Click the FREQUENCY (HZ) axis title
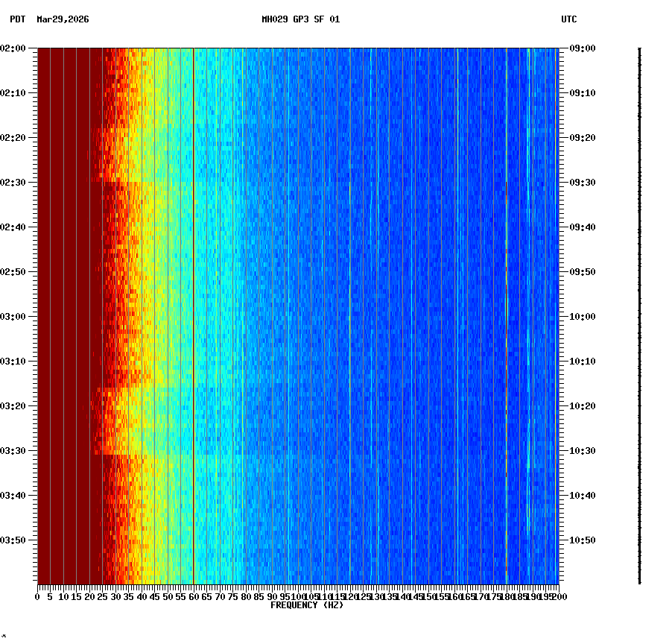 click(x=307, y=605)
